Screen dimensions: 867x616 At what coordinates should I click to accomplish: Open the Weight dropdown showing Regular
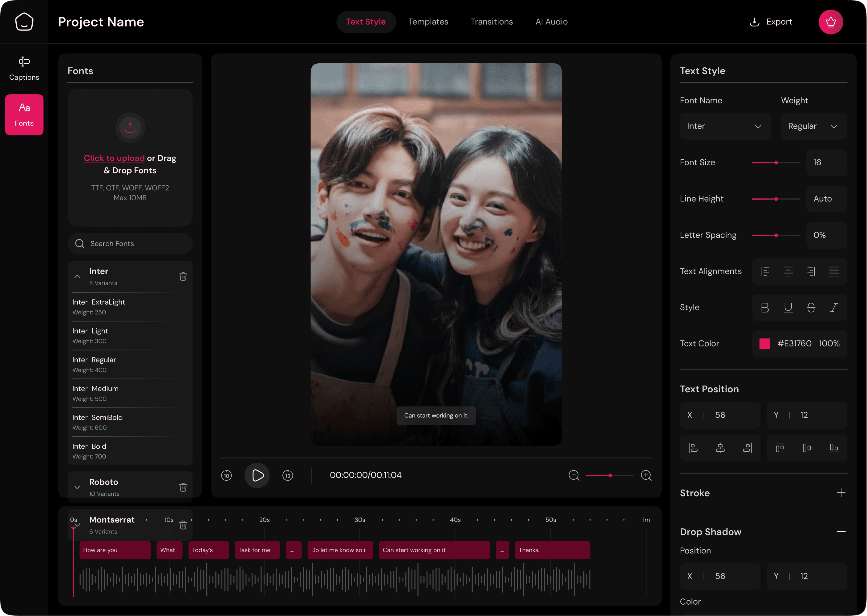[813, 126]
